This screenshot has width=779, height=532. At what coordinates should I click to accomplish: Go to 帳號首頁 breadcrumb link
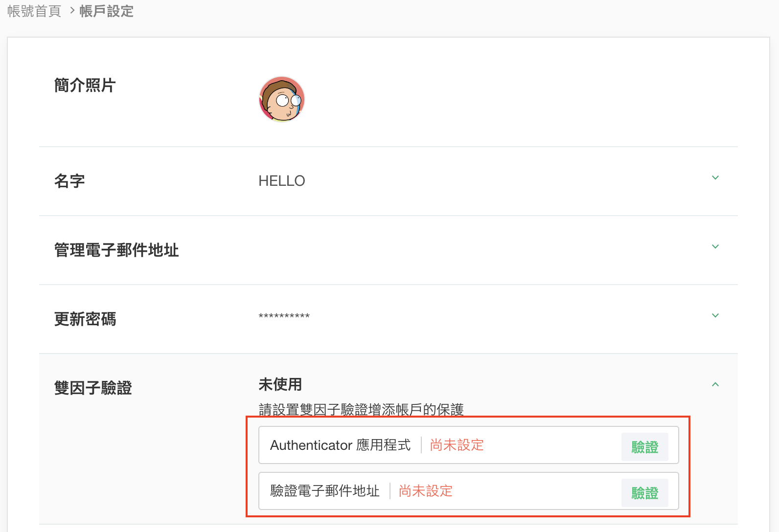(34, 11)
